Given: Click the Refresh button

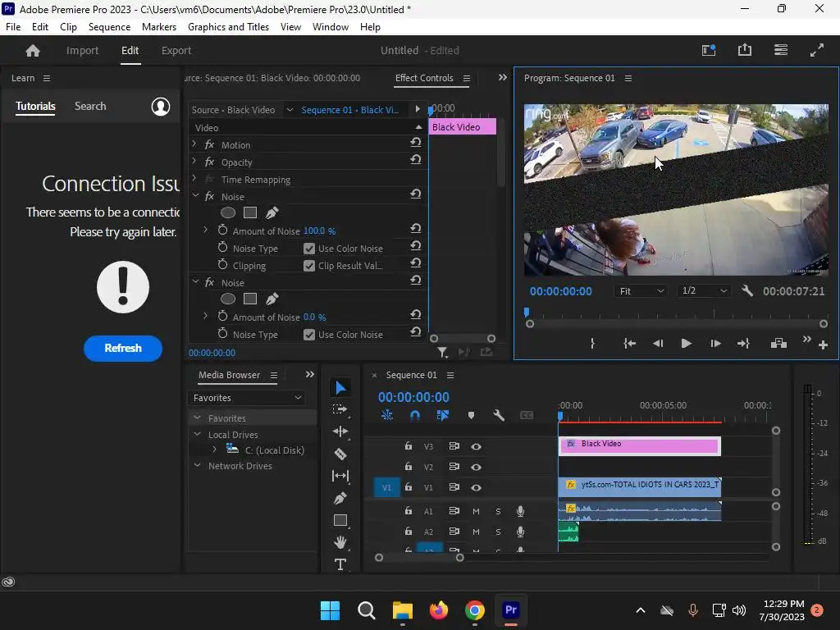Looking at the screenshot, I should [x=123, y=348].
